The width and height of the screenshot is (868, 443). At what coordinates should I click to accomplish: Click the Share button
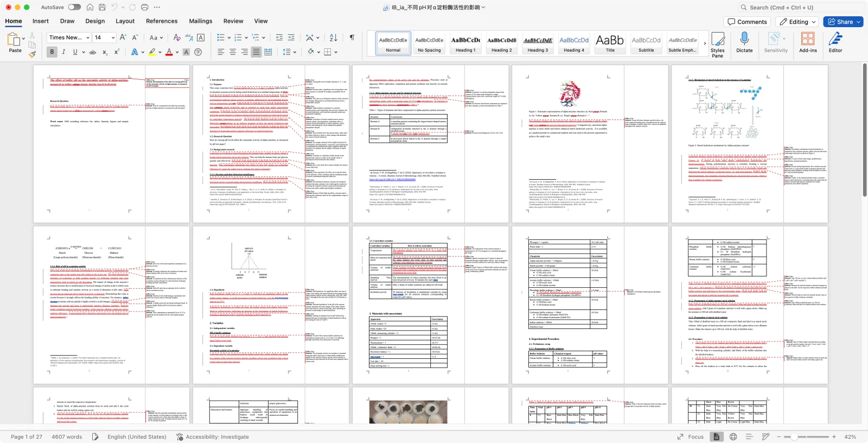click(843, 22)
